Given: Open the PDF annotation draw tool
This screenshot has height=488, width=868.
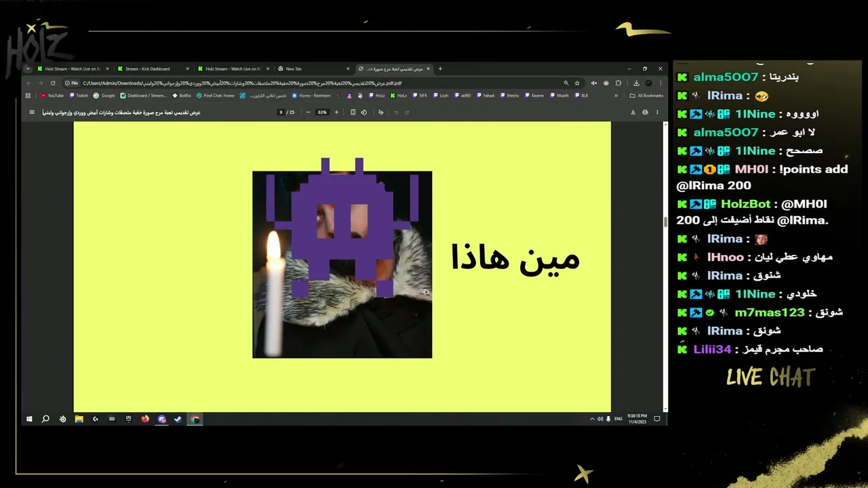Looking at the screenshot, I should (x=381, y=113).
